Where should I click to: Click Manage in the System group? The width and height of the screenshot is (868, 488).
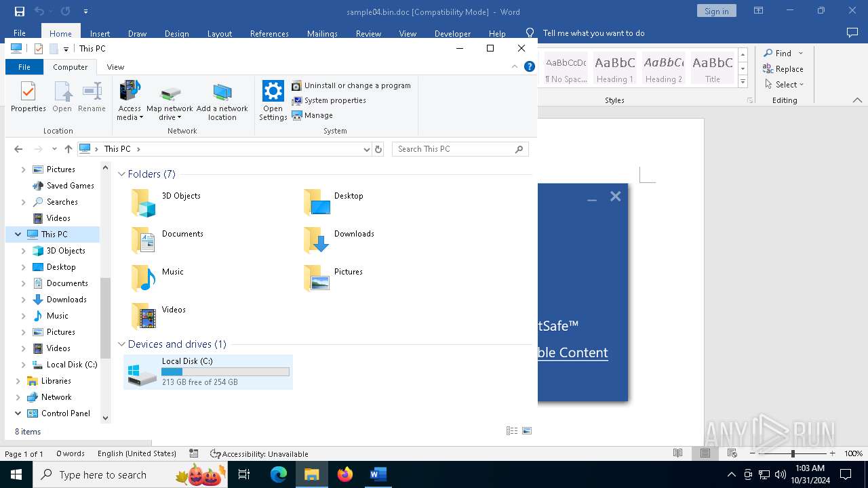(313, 115)
